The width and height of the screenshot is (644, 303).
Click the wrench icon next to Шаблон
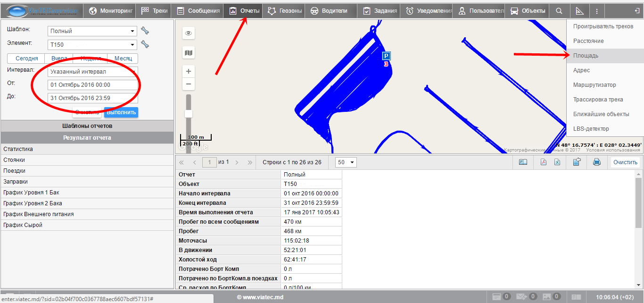pyautogui.click(x=145, y=31)
